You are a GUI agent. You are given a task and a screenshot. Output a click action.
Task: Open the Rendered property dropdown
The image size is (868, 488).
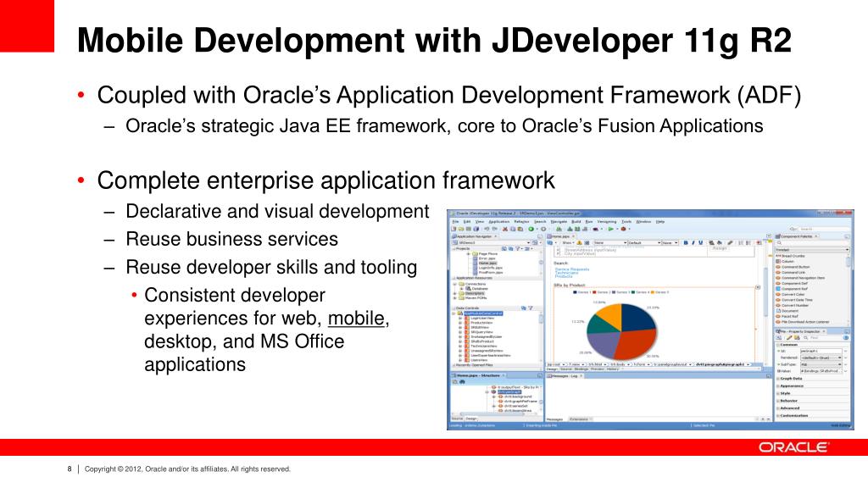click(x=821, y=358)
